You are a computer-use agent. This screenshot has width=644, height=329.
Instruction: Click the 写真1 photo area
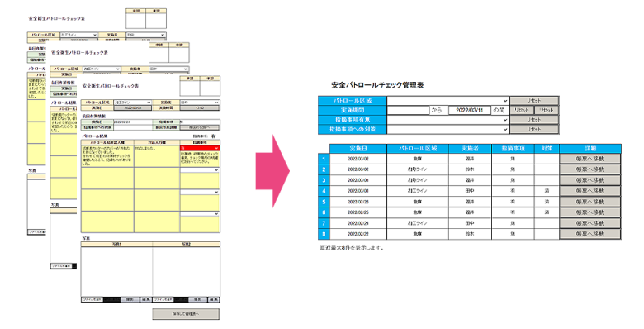(116, 271)
